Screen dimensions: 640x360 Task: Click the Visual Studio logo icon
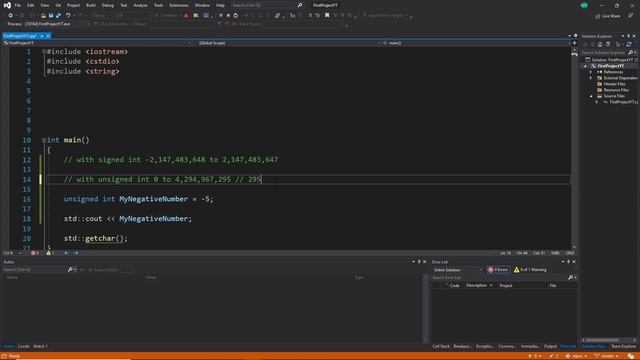pos(7,5)
